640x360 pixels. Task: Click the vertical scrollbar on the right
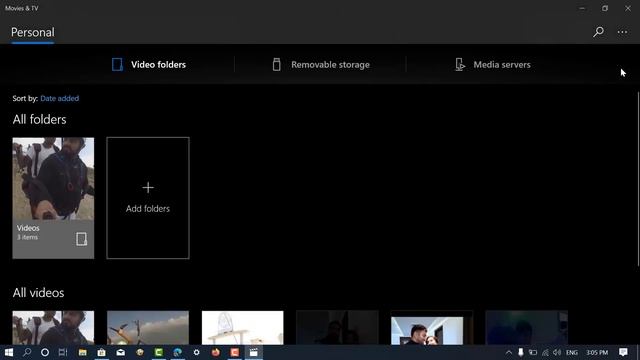tap(638, 180)
